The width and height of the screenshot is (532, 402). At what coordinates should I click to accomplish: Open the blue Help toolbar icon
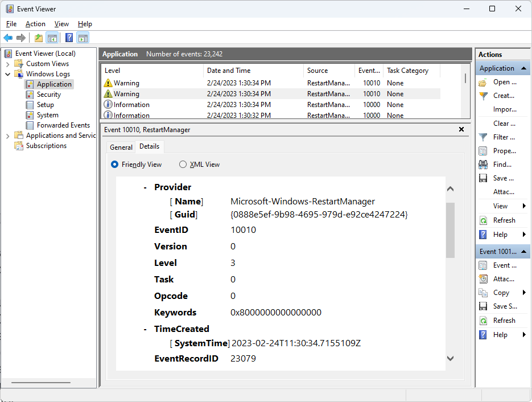69,38
